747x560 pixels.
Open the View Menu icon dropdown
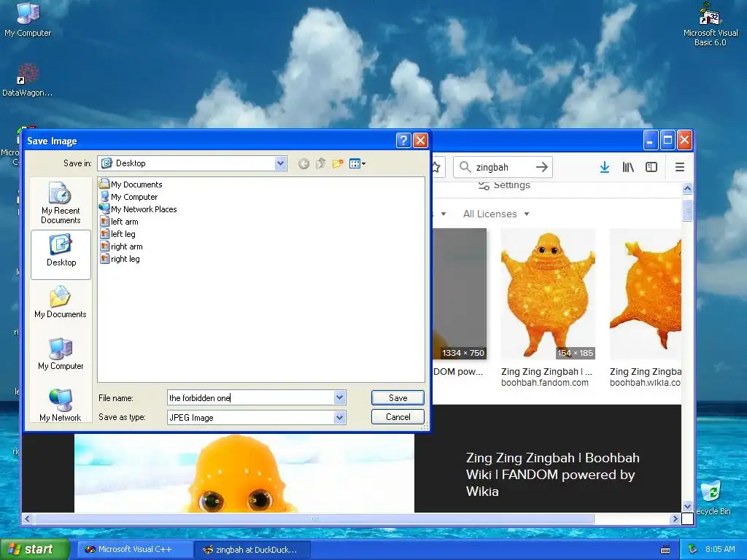point(357,164)
